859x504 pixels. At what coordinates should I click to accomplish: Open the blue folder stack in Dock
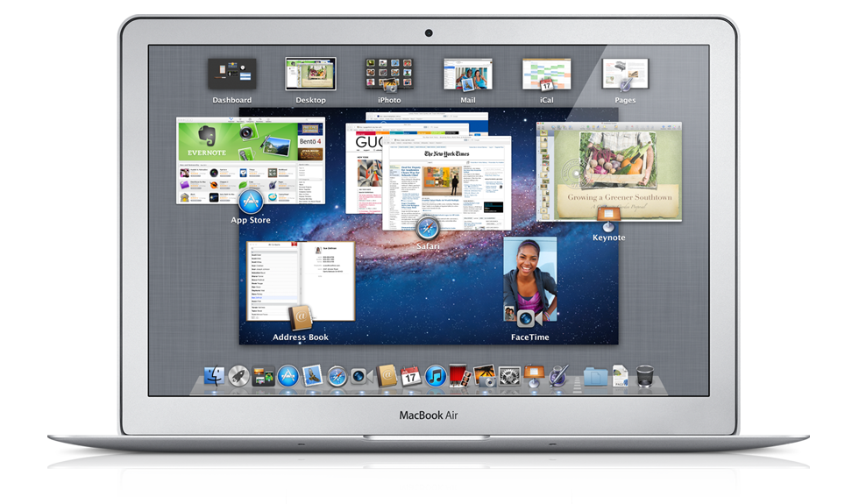[x=595, y=377]
